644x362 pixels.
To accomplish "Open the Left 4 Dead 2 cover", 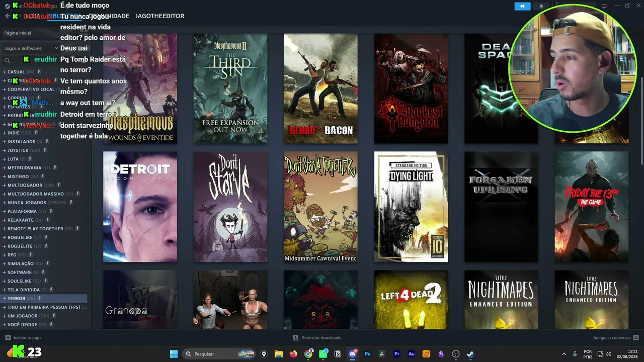I will (x=411, y=300).
